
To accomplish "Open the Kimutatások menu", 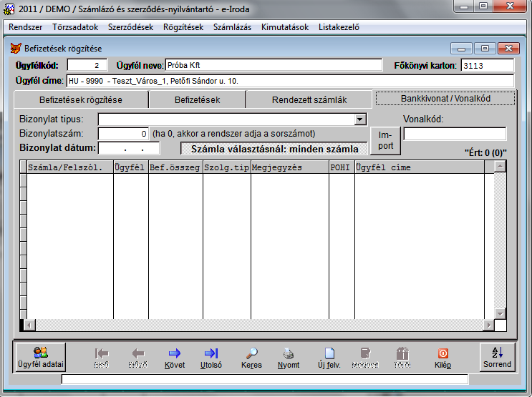I will pyautogui.click(x=285, y=27).
